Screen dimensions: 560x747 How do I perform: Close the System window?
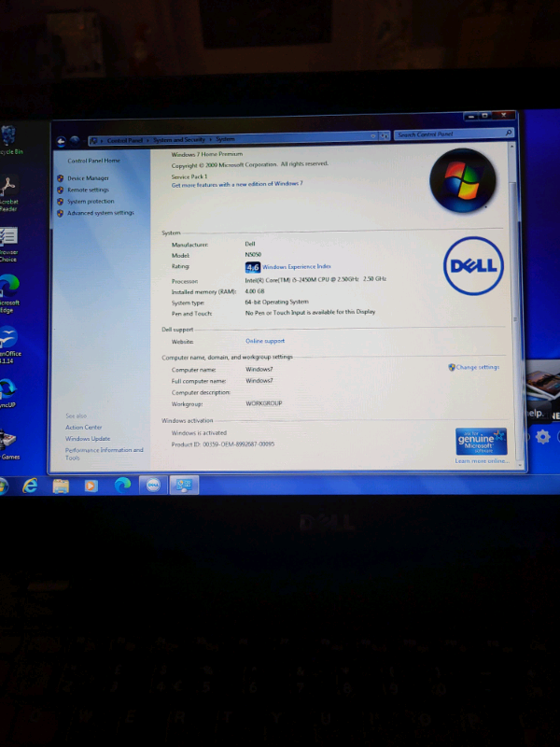(504, 115)
